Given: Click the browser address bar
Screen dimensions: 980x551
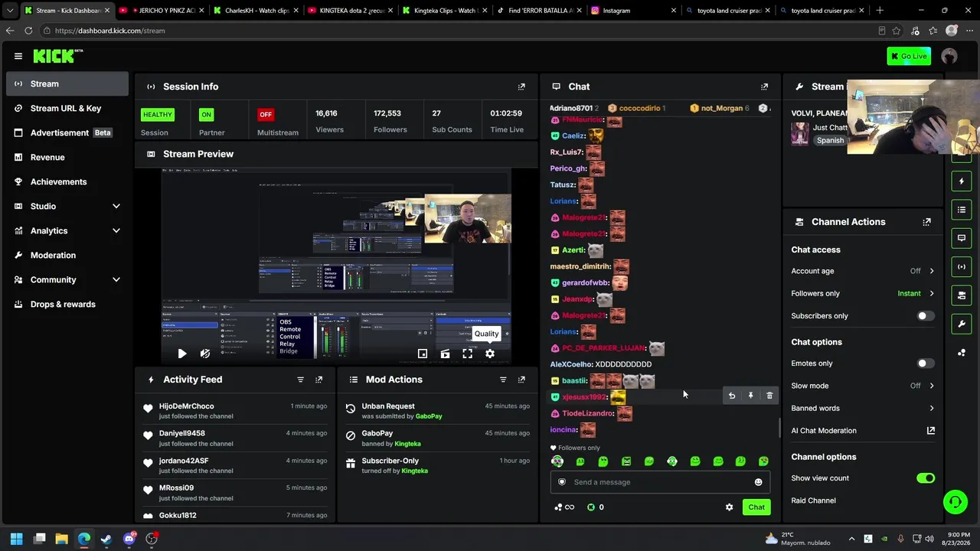Looking at the screenshot, I should coord(459,31).
